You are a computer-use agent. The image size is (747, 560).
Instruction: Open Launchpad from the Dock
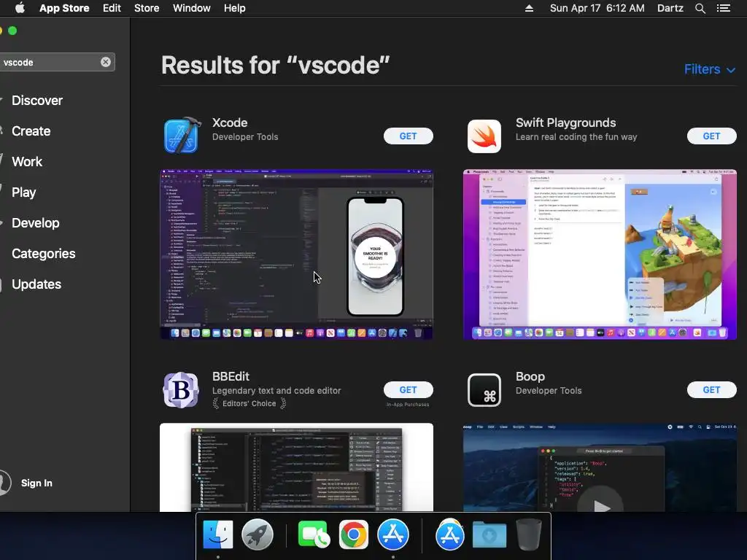pyautogui.click(x=258, y=534)
